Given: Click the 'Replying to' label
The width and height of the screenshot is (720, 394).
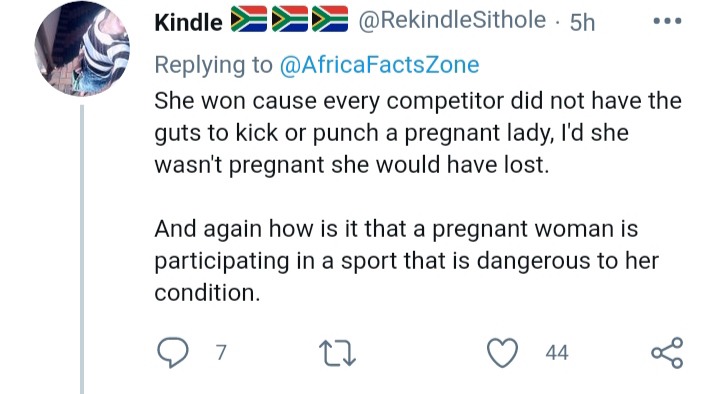Looking at the screenshot, I should [214, 65].
